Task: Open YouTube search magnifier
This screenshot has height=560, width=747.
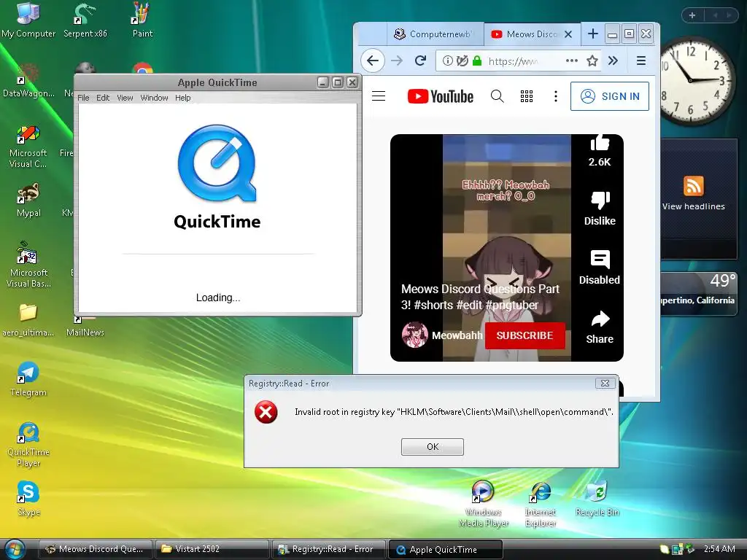Action: click(x=497, y=96)
